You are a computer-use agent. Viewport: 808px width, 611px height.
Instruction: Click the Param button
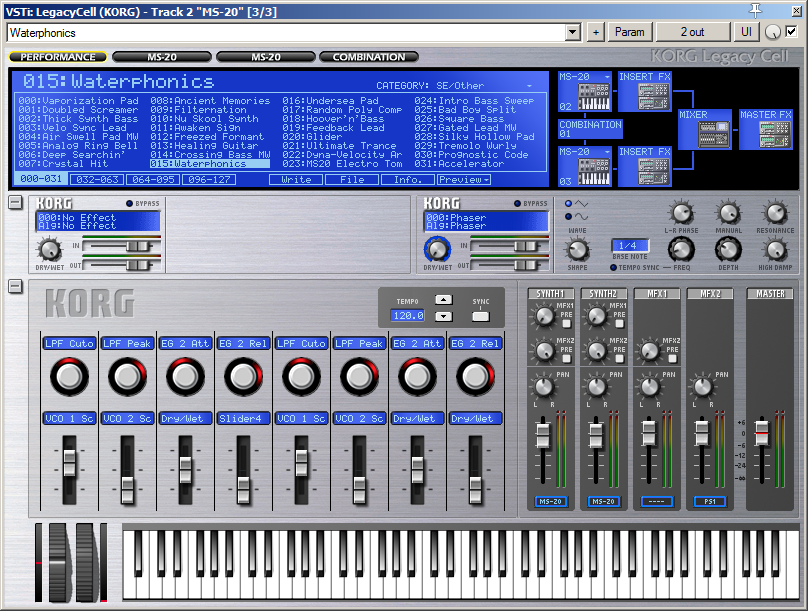tap(630, 32)
